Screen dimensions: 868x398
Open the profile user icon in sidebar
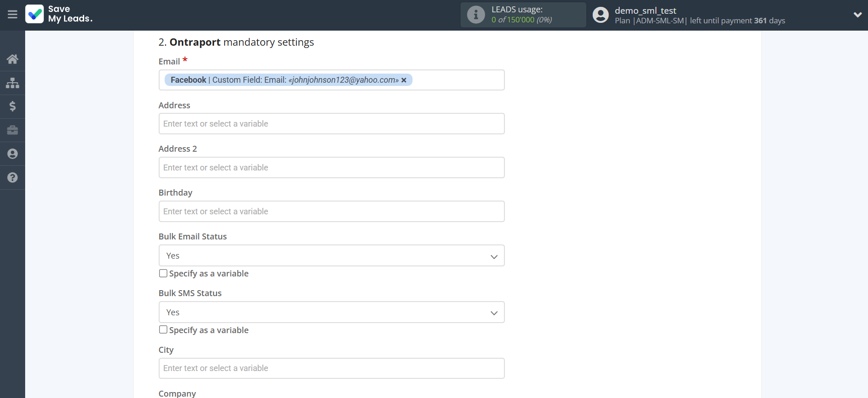click(12, 154)
